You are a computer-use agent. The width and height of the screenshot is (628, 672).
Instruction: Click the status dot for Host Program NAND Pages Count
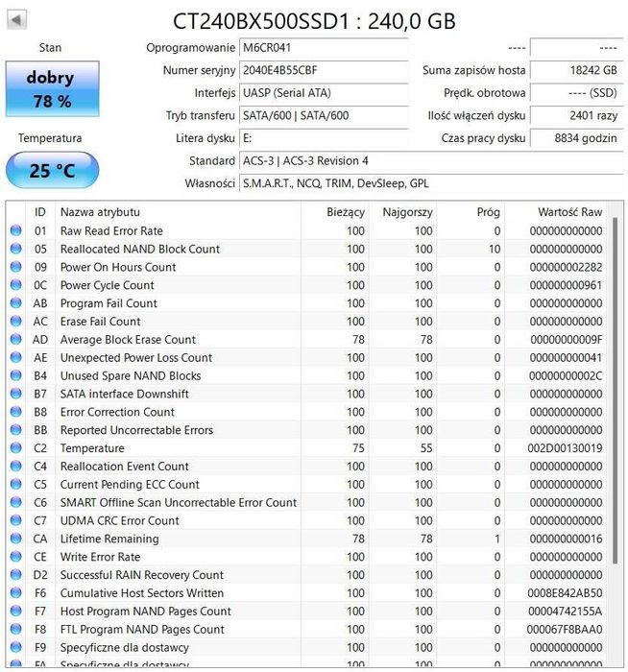click(x=16, y=611)
